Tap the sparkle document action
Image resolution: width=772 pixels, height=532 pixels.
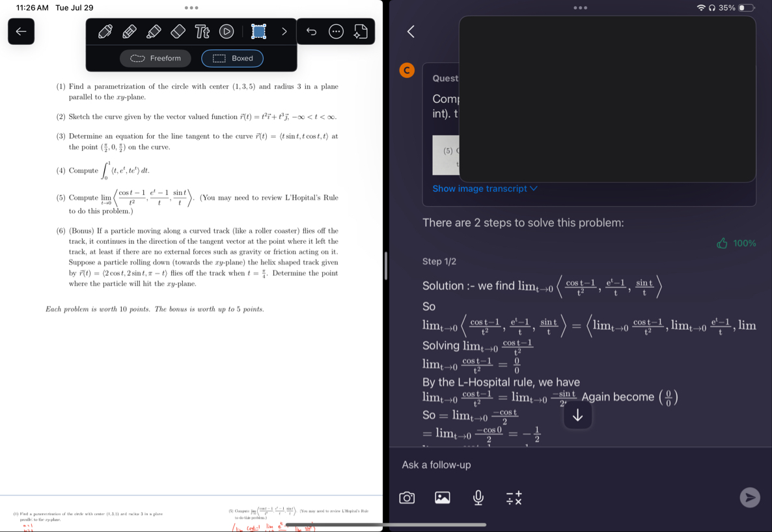tap(360, 31)
